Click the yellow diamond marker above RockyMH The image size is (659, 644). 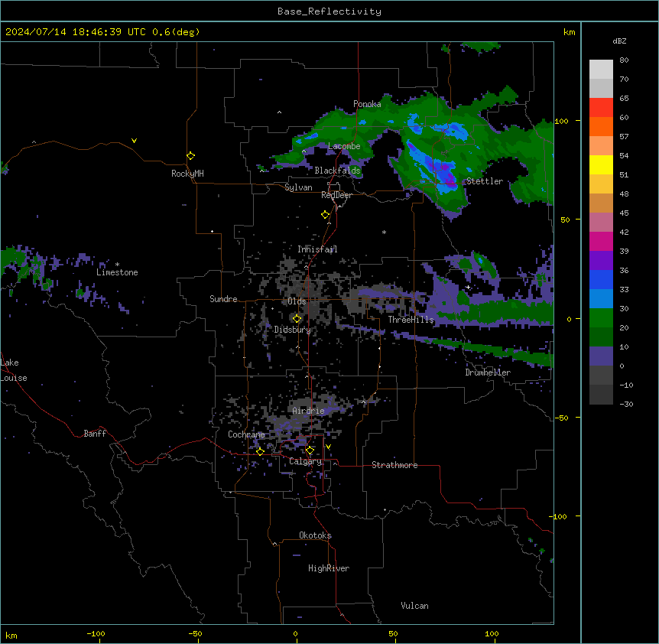pyautogui.click(x=190, y=156)
